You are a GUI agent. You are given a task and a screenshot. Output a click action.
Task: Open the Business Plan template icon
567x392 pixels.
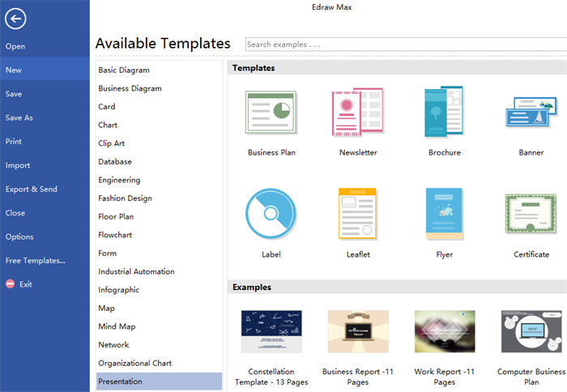[271, 113]
